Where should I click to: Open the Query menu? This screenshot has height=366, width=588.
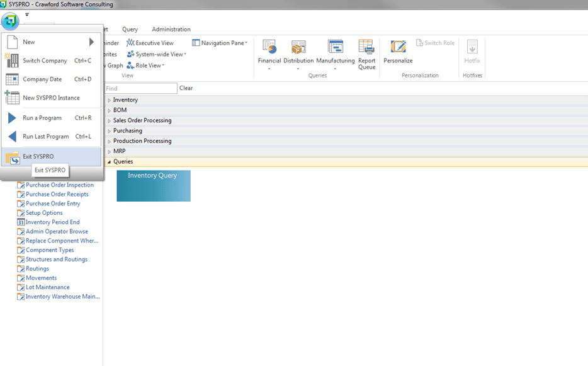[x=130, y=29]
